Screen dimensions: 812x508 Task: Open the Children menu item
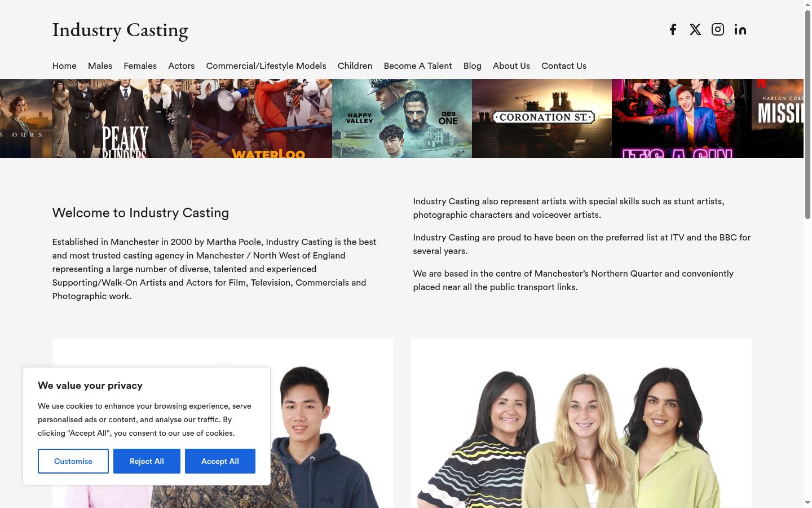point(355,66)
